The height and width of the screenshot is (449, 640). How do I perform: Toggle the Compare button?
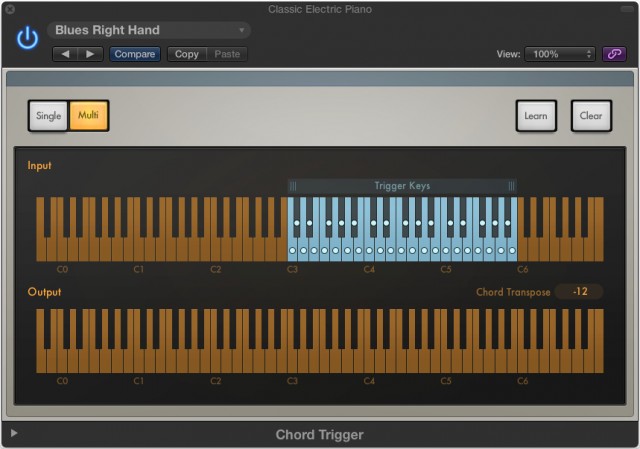tap(134, 54)
